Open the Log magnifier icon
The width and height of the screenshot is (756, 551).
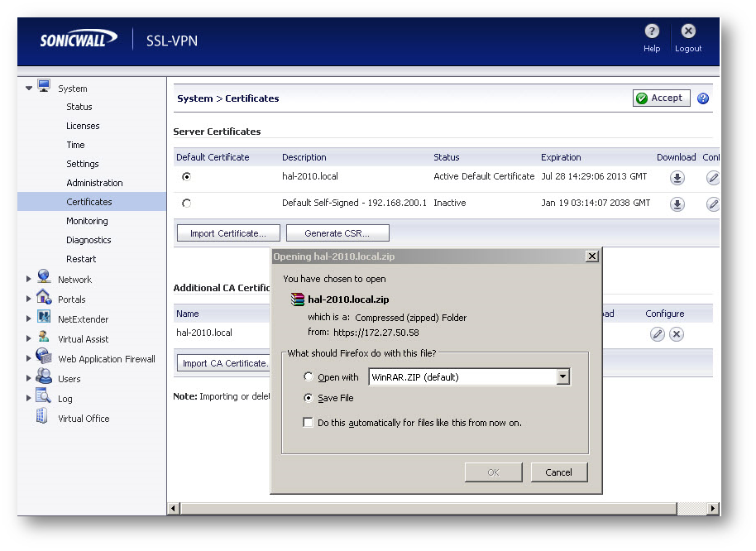tap(44, 396)
